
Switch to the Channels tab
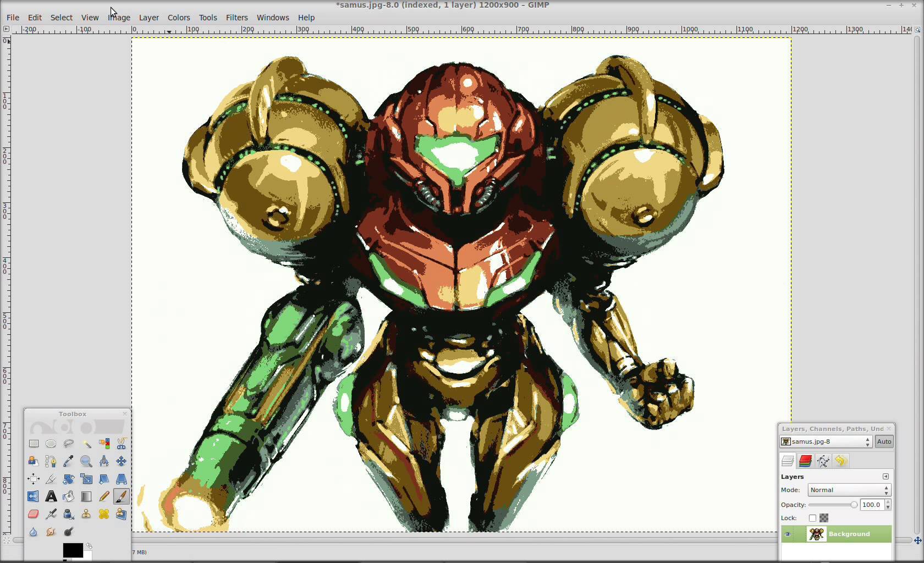(x=805, y=461)
